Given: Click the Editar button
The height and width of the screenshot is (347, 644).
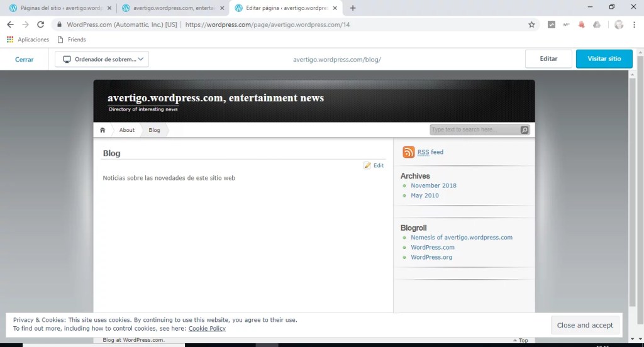Looking at the screenshot, I should [x=548, y=58].
